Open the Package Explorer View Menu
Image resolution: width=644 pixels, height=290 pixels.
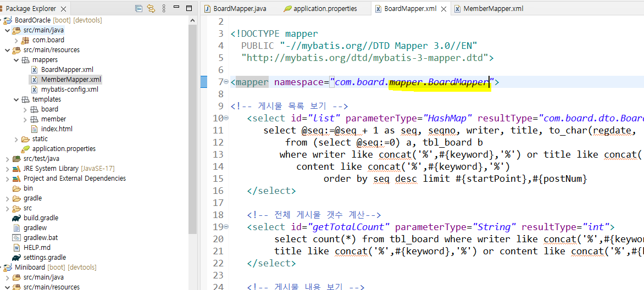coord(164,8)
